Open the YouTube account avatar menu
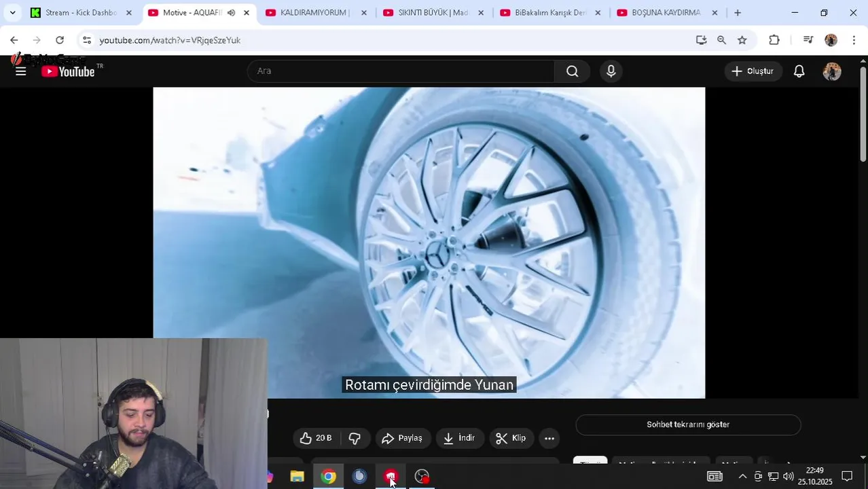The height and width of the screenshot is (489, 868). pyautogui.click(x=832, y=71)
